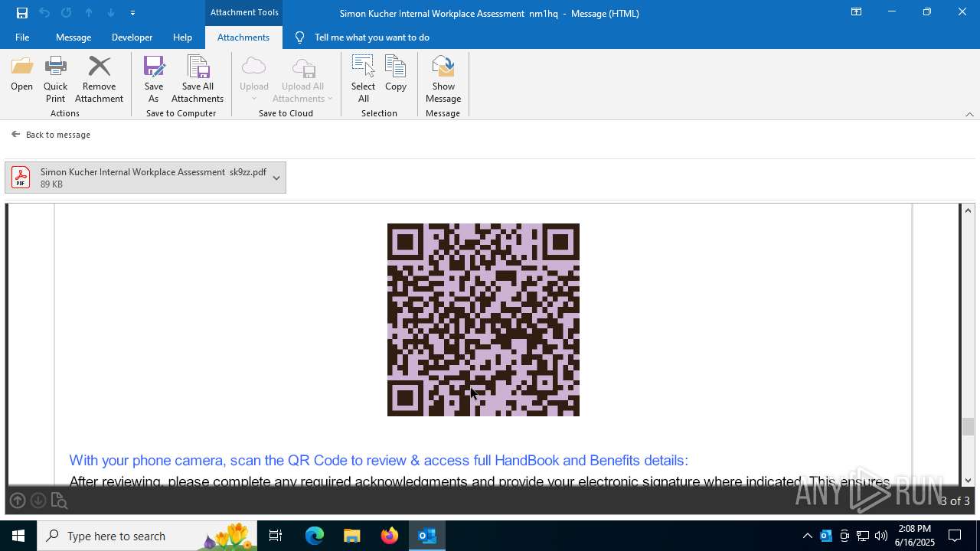
Task: Click Tell me what you want to do
Action: [372, 37]
